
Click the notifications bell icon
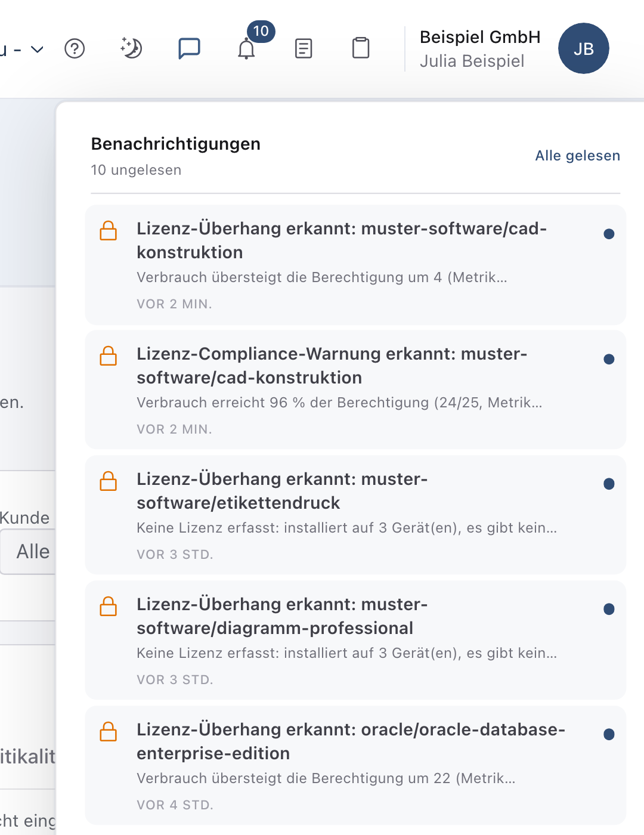tap(246, 49)
